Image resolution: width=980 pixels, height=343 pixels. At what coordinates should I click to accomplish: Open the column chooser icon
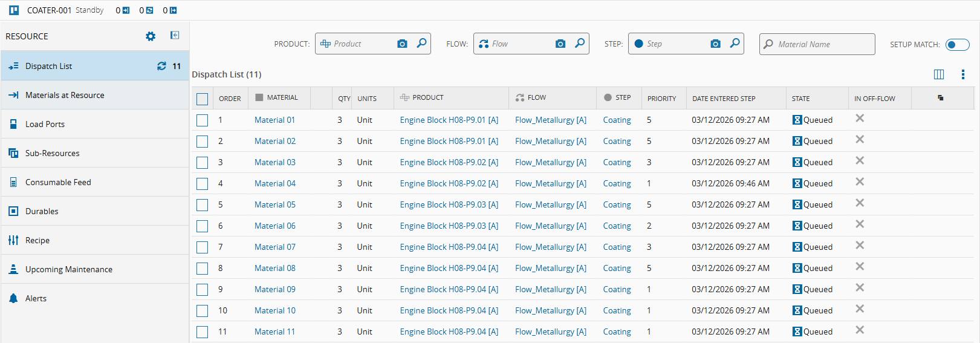(x=939, y=74)
